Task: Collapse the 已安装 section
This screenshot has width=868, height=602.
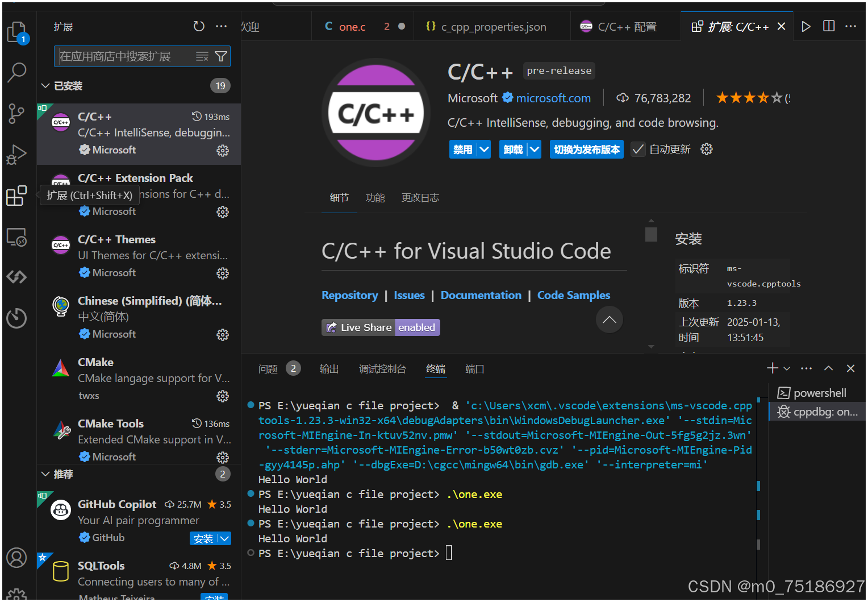Action: point(45,86)
